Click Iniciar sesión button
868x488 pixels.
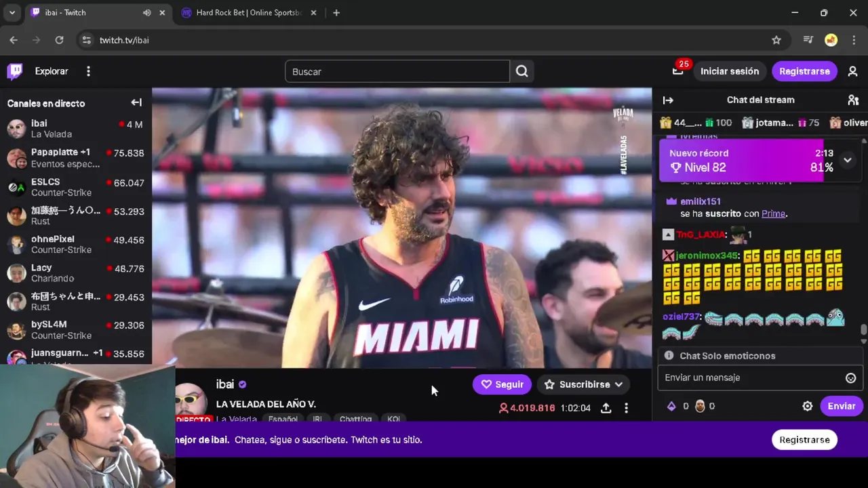(x=730, y=71)
